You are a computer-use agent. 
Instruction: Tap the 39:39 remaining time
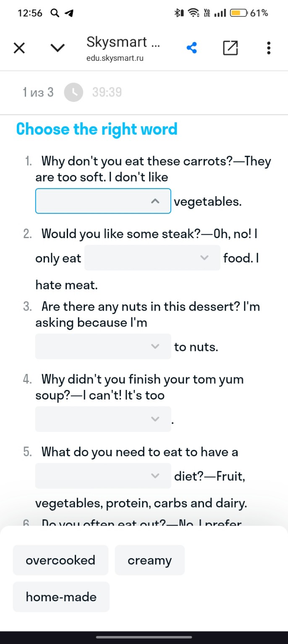point(107,92)
